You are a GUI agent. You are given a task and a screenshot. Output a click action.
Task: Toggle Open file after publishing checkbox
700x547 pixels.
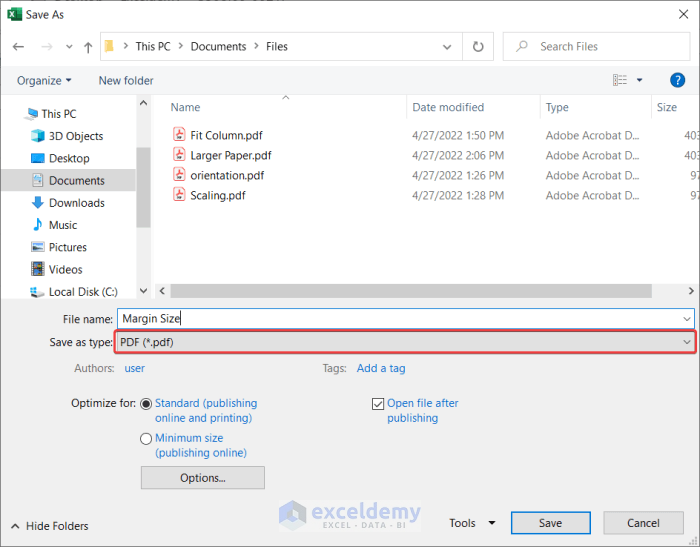[x=378, y=404]
